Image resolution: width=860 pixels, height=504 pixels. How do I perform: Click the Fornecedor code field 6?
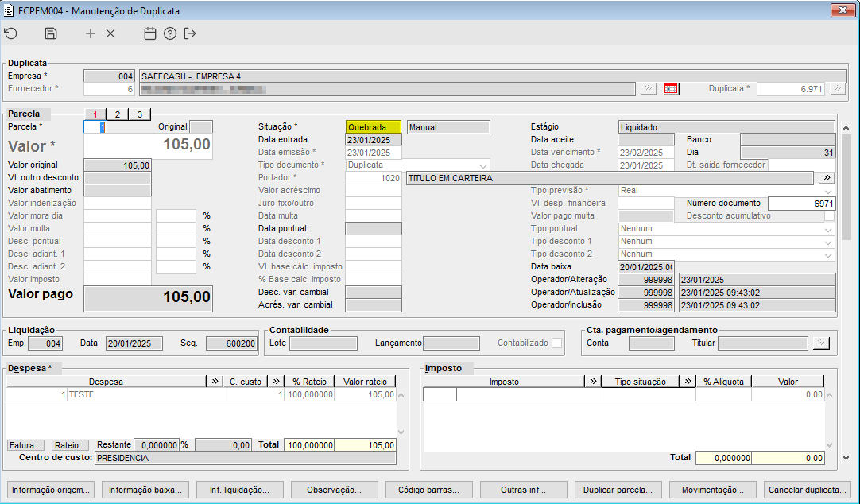click(x=109, y=89)
